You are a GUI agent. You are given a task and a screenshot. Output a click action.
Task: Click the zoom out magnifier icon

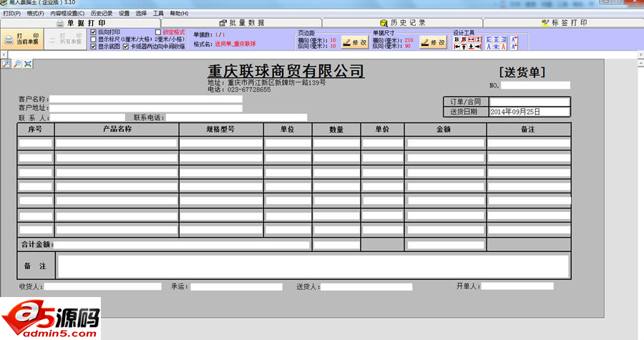coord(17,64)
